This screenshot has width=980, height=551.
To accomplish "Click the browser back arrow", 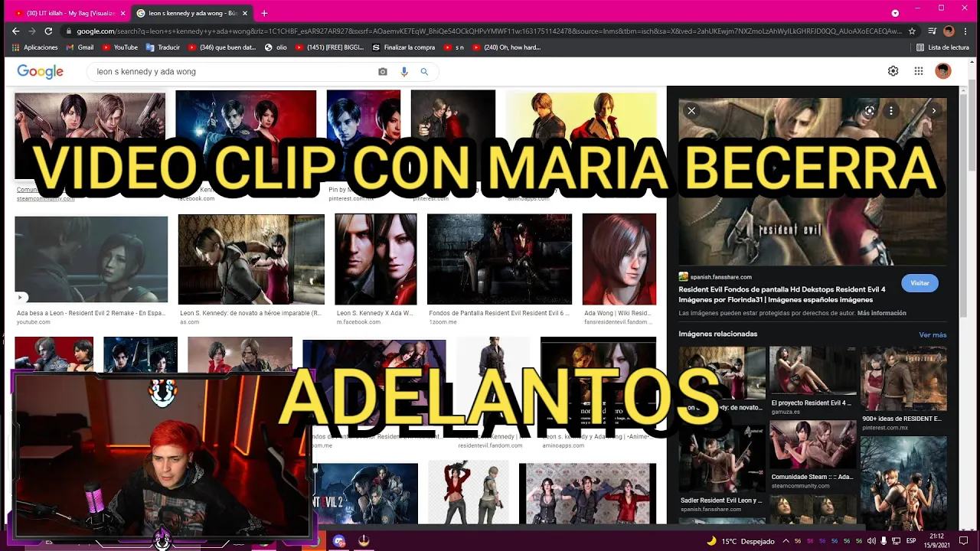I will point(15,31).
